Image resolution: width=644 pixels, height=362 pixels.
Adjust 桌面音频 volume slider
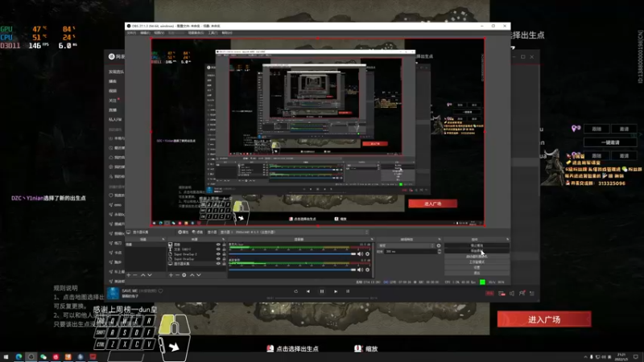pos(292,269)
